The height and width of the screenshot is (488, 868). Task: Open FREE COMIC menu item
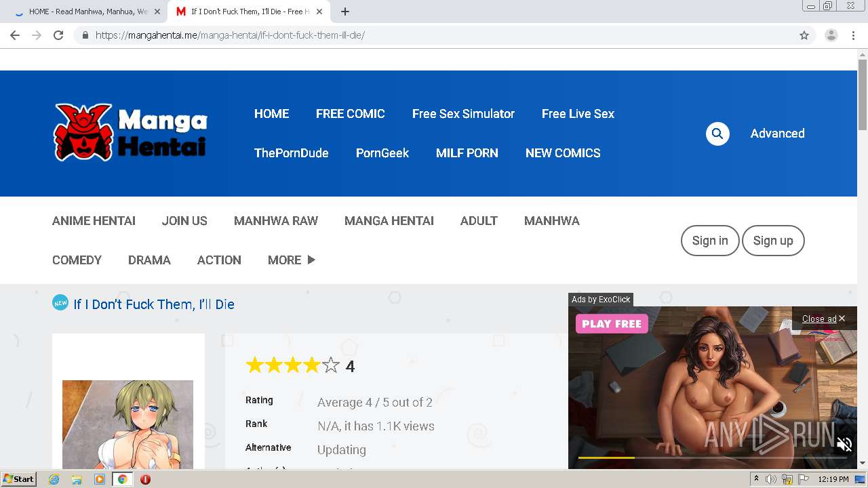350,114
